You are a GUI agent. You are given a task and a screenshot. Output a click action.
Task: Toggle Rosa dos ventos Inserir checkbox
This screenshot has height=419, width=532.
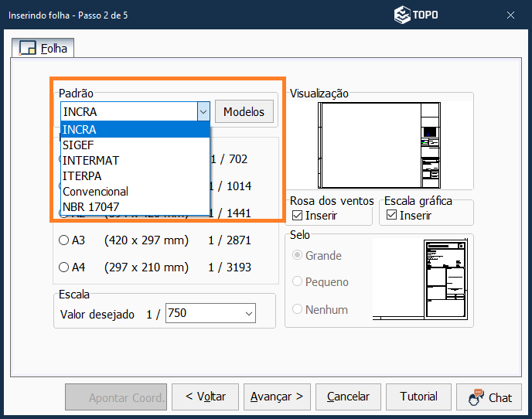[x=297, y=215]
